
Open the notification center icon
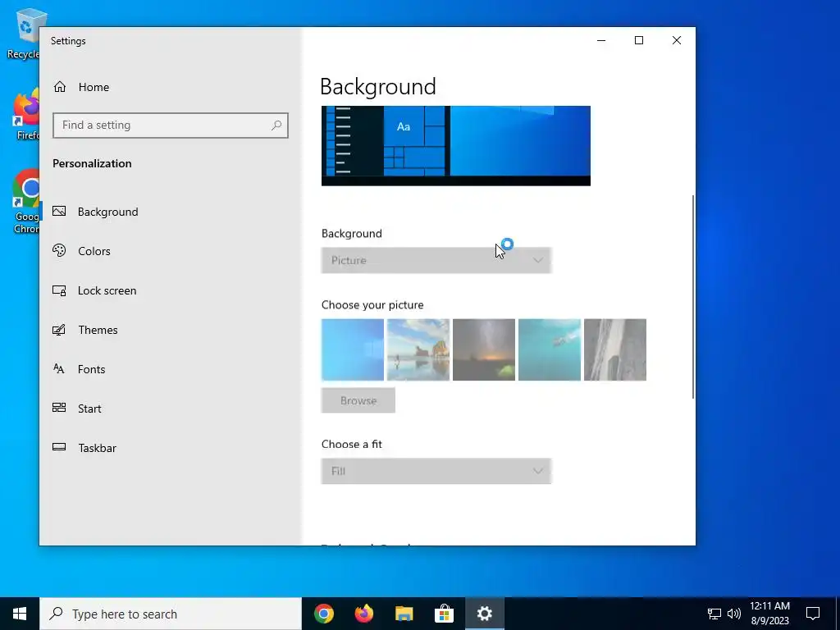(813, 614)
